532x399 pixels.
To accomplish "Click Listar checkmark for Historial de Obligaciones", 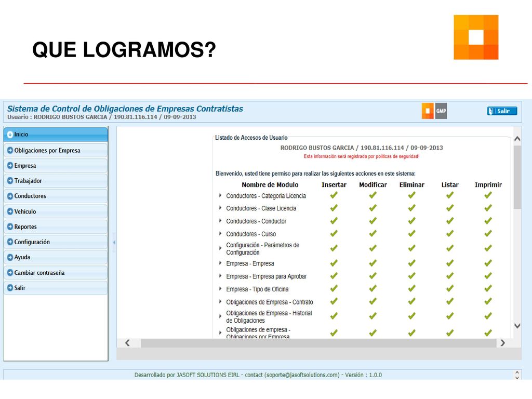I will [x=450, y=316].
